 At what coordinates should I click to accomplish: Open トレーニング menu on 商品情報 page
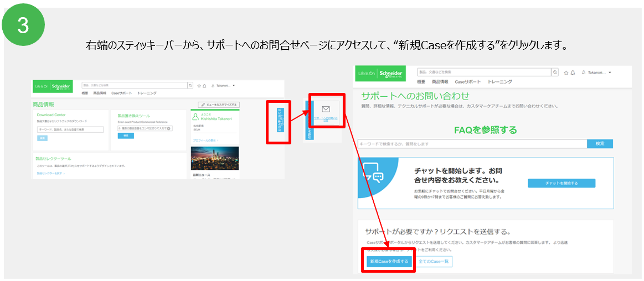pos(147,93)
